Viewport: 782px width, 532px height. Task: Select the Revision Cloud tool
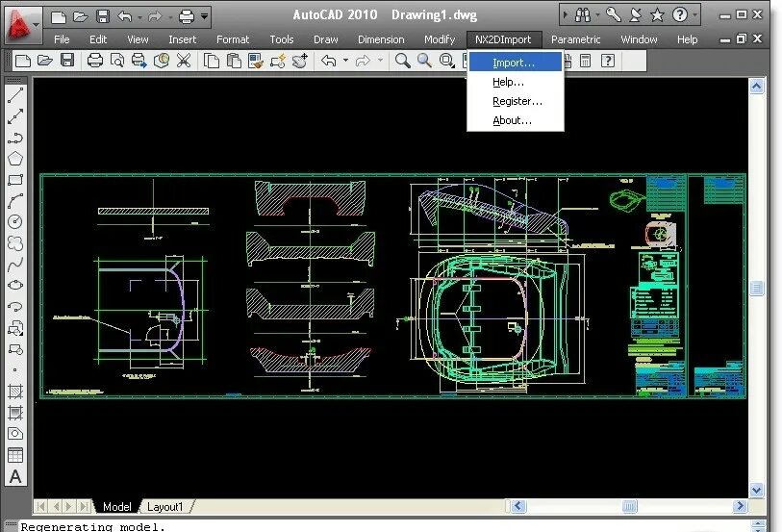pos(15,243)
